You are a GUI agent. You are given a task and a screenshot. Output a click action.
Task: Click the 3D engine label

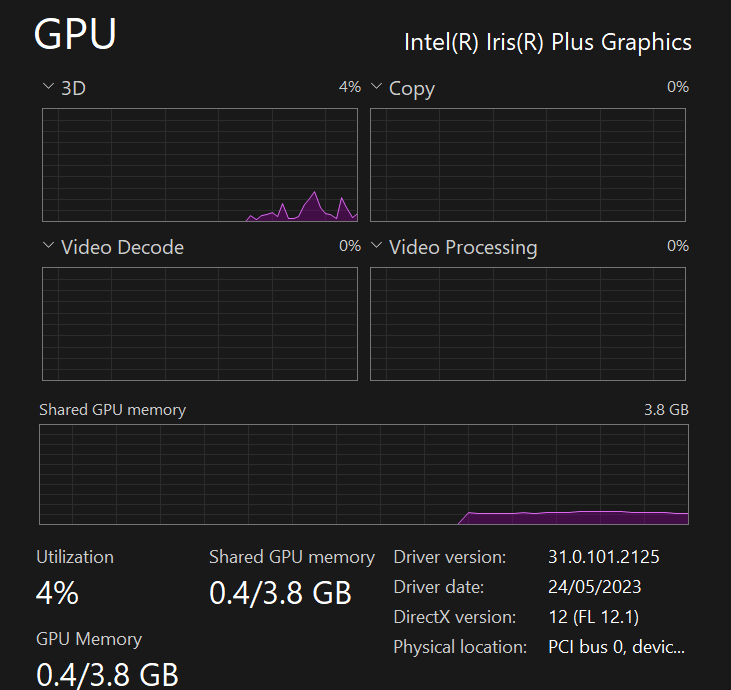click(x=73, y=88)
